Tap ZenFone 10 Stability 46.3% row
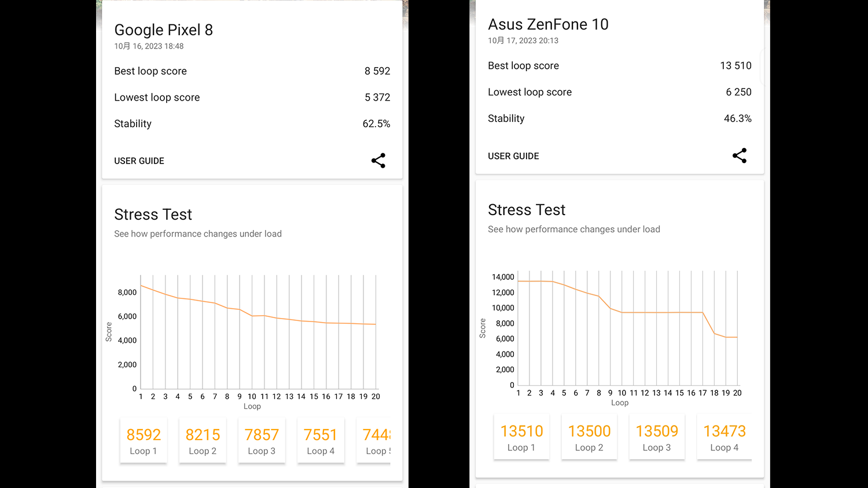Image resolution: width=868 pixels, height=488 pixels. tap(619, 119)
